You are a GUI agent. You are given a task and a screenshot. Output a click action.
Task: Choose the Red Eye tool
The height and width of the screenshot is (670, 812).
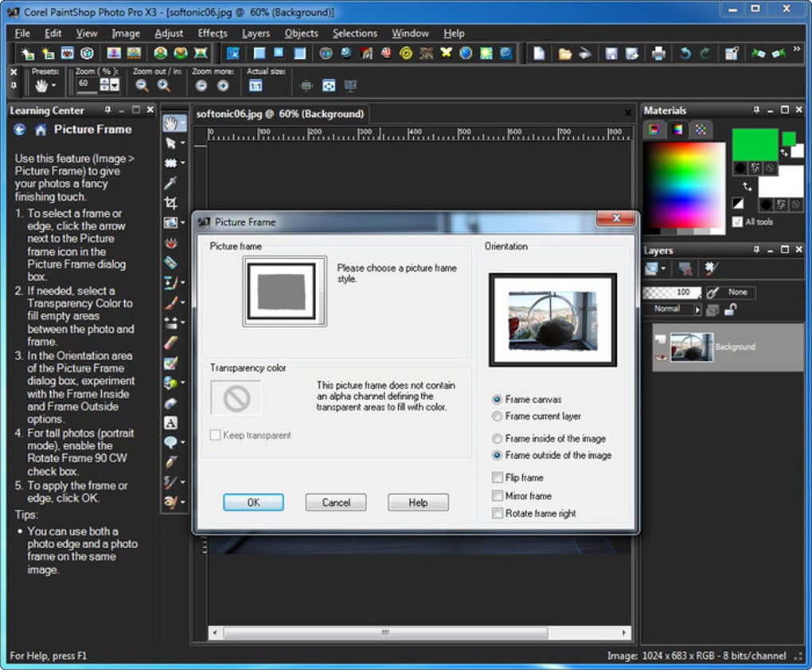click(x=170, y=243)
